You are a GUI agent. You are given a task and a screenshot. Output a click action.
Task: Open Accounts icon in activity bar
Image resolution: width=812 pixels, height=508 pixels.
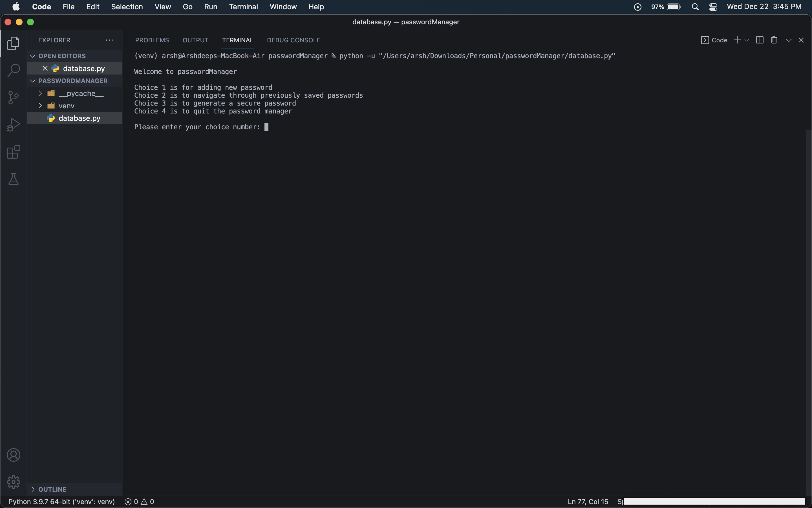[14, 455]
